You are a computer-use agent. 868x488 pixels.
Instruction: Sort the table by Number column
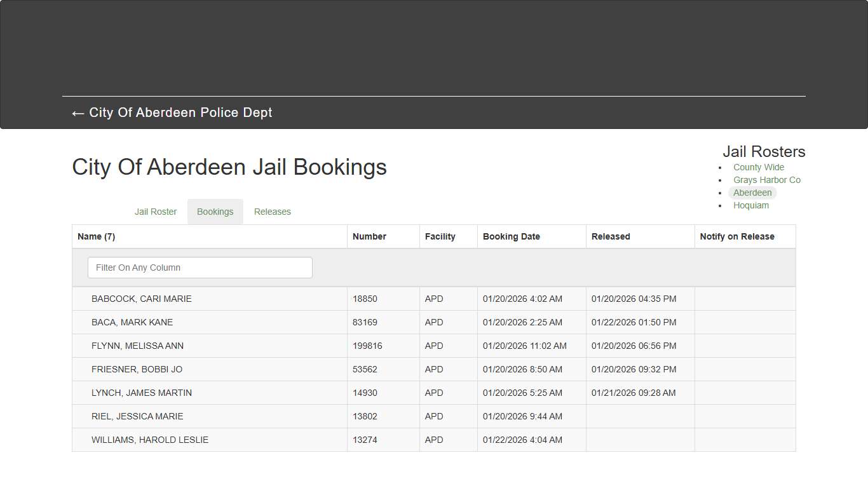[369, 236]
